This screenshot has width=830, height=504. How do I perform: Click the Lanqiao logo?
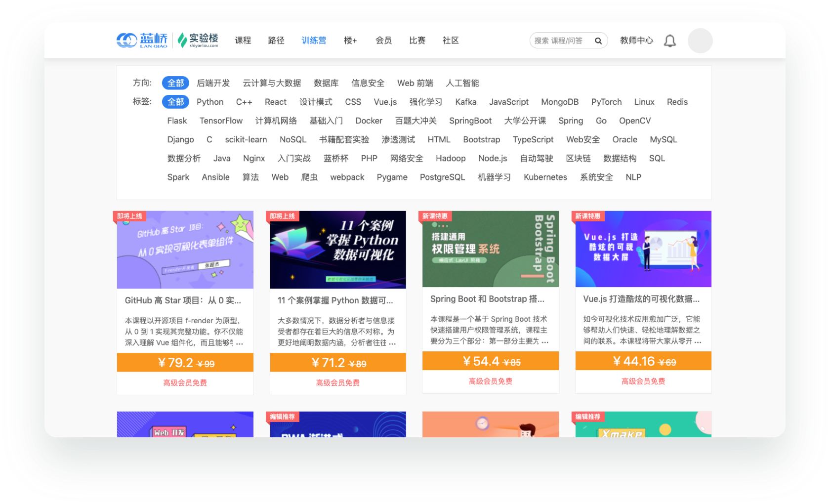point(142,40)
